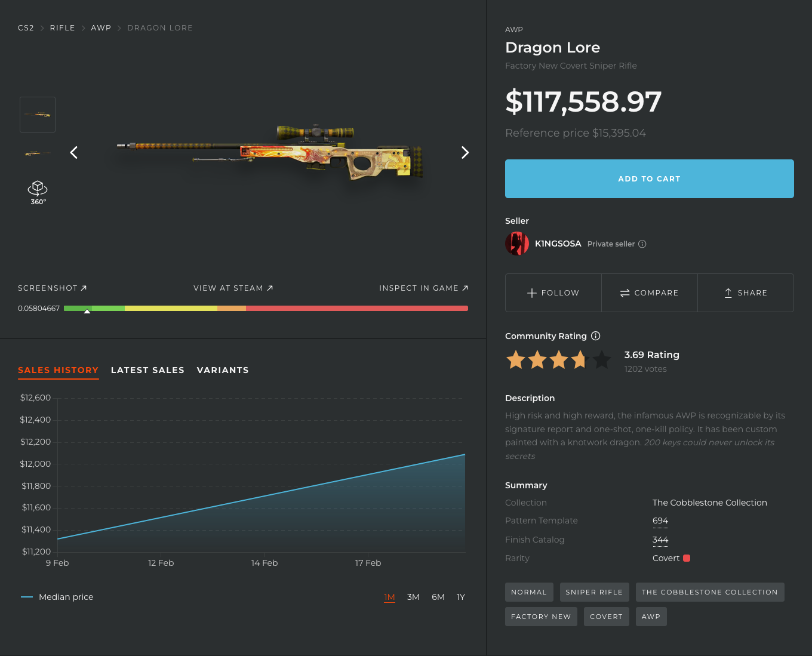Click the red Covert rarity indicator
Screen dimensions: 812x656
pos(687,558)
